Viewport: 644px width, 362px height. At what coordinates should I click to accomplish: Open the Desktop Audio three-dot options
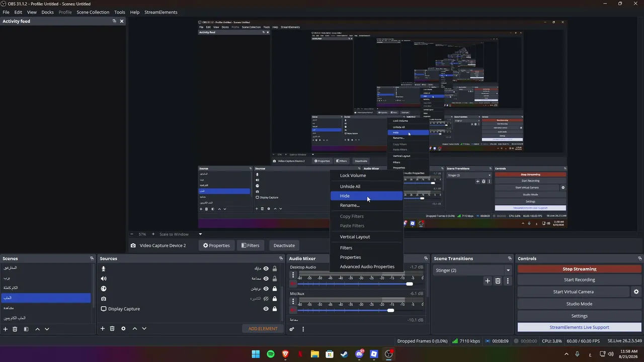point(293,275)
